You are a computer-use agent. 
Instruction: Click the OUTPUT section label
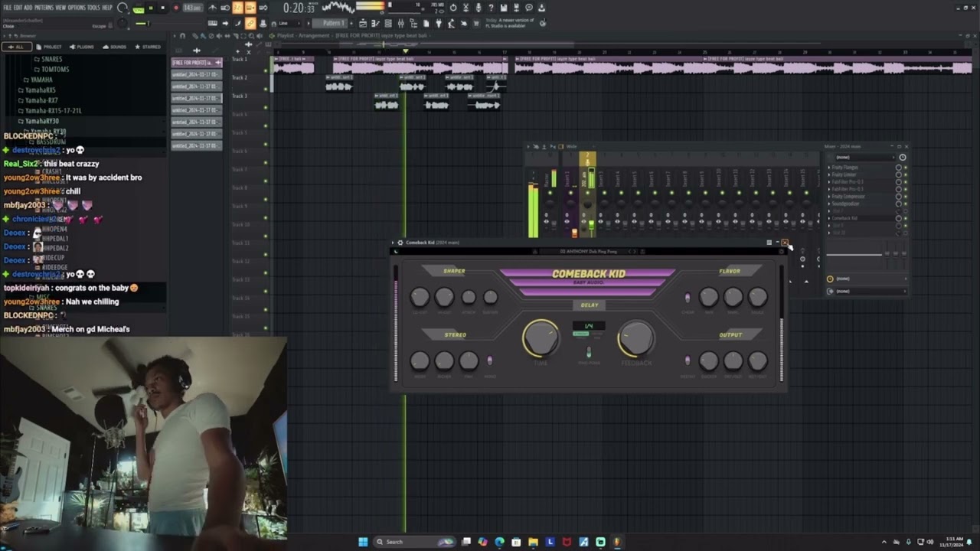tap(730, 335)
